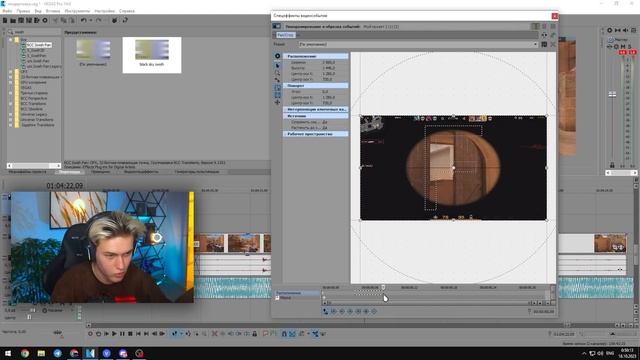Expand the Sapphire Transitions folder

[11, 125]
